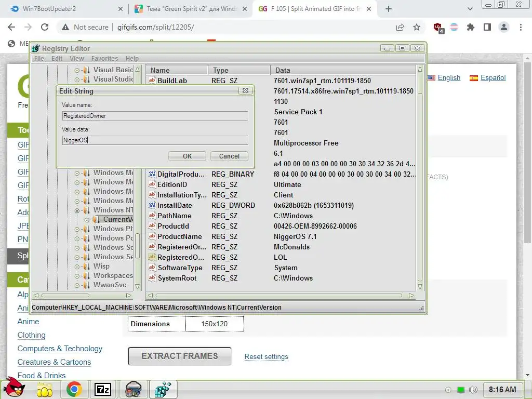The image size is (532, 399).
Task: Click the Value name field RegisteredOwner
Action: point(155,116)
